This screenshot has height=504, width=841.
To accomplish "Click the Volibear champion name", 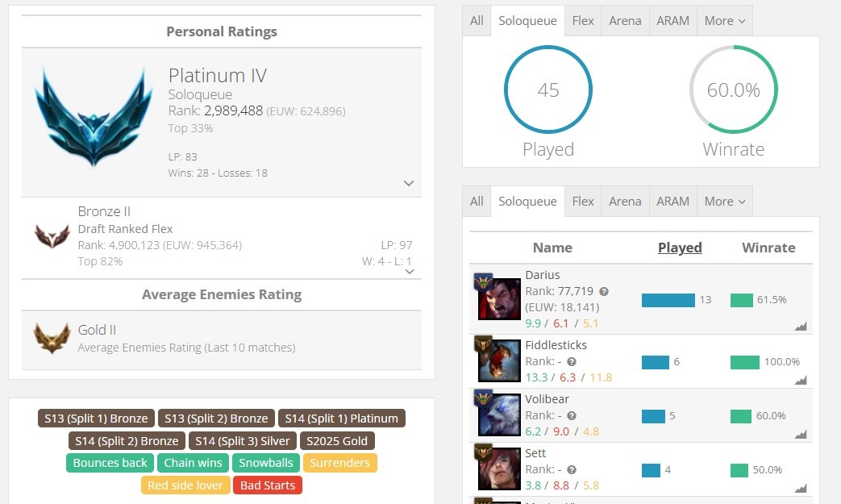I will point(547,399).
